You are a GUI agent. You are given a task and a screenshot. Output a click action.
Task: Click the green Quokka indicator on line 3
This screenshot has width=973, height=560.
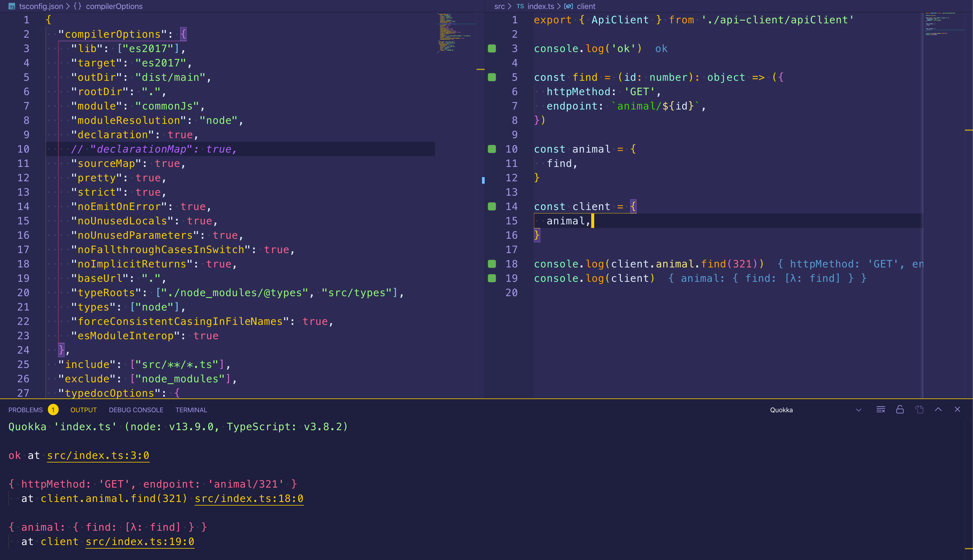(492, 48)
